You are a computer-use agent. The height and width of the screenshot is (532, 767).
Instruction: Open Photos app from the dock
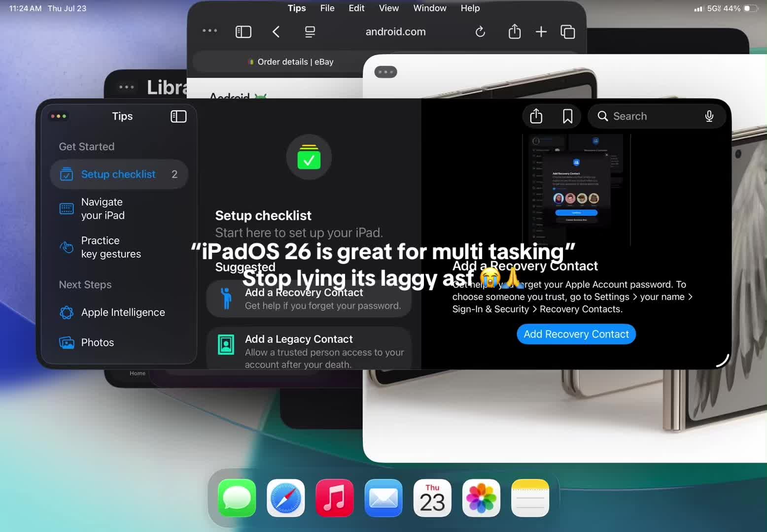tap(481, 498)
